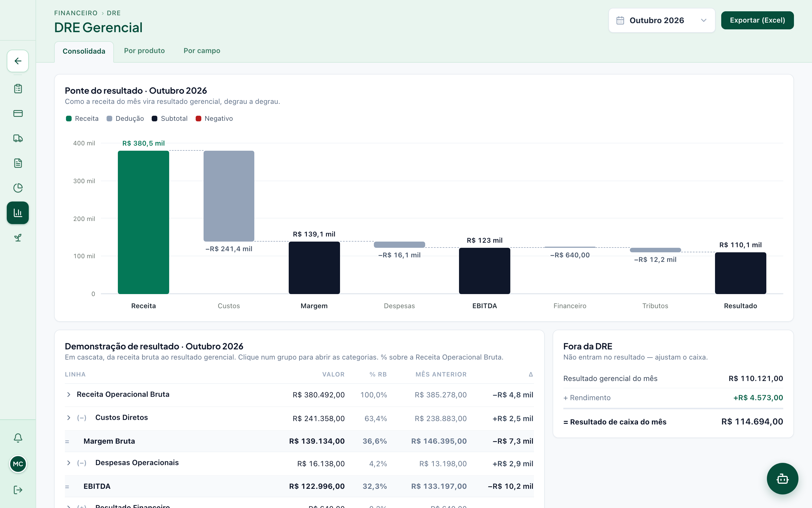
Task: Click the MÊS ANTERIOR column header
Action: (x=441, y=374)
